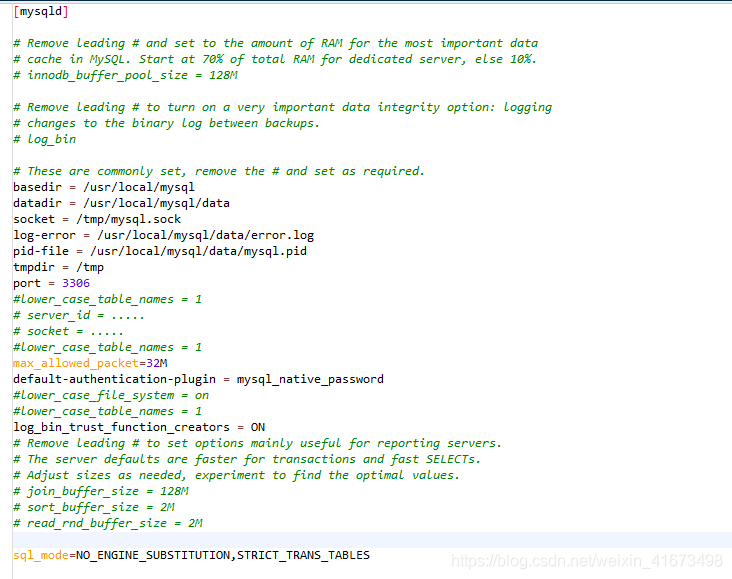The height and width of the screenshot is (579, 732).
Task: Click the sql_mode setting line
Action: tap(191, 555)
